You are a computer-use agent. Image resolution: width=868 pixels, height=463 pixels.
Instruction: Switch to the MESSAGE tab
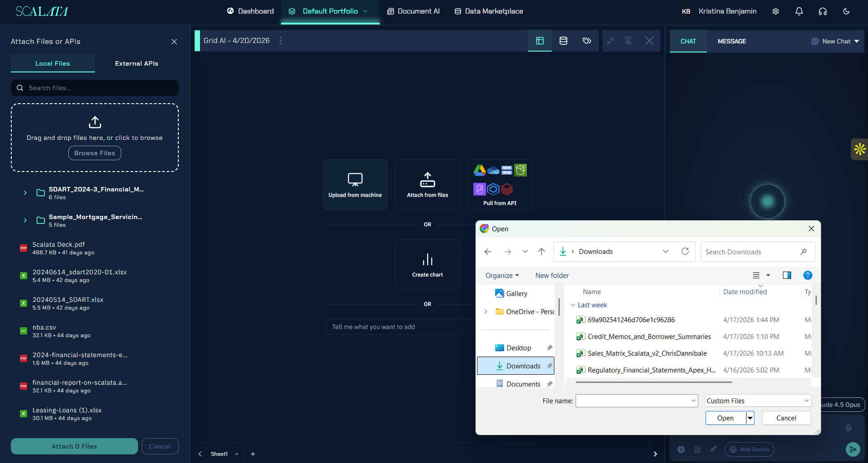(732, 41)
